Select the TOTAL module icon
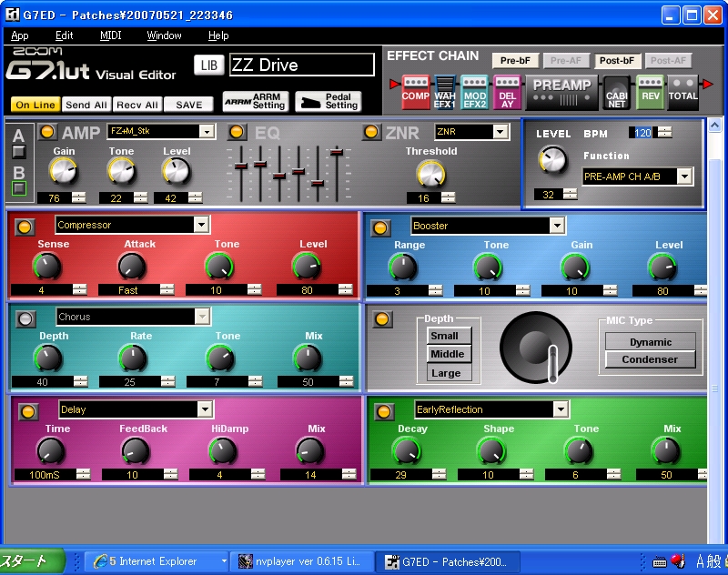 pyautogui.click(x=682, y=92)
